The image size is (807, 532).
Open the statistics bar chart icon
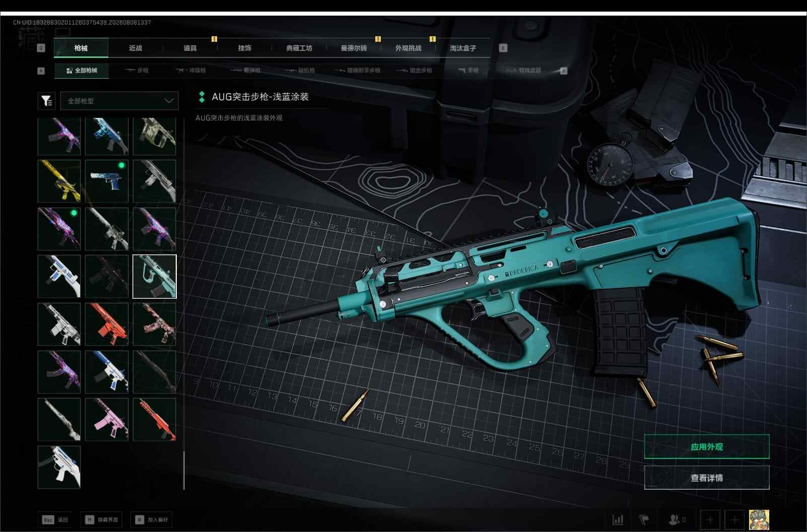coord(618,519)
